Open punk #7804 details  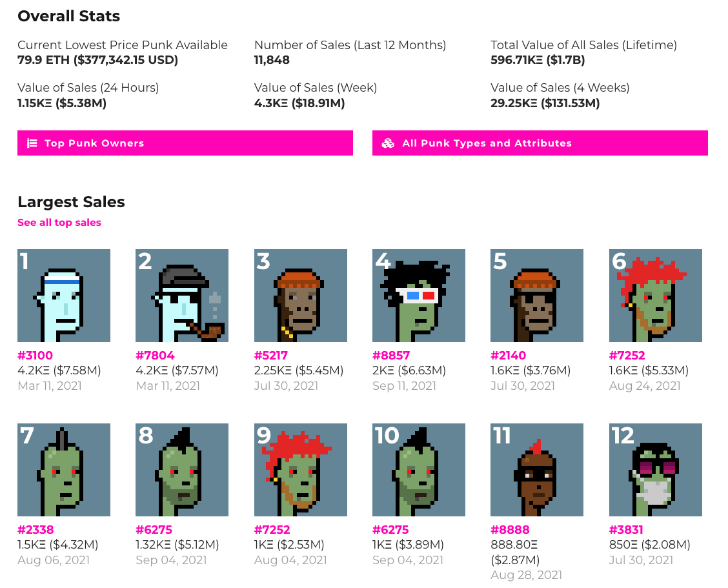156,356
